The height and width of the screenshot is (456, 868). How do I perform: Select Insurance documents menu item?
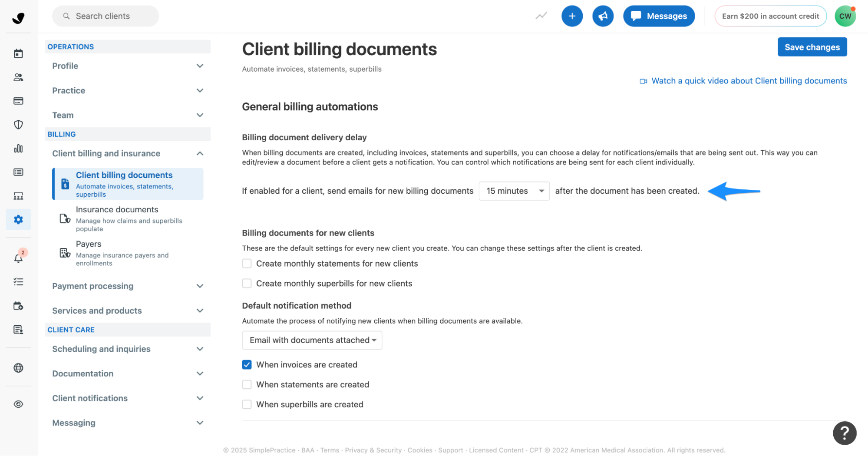[x=128, y=218]
